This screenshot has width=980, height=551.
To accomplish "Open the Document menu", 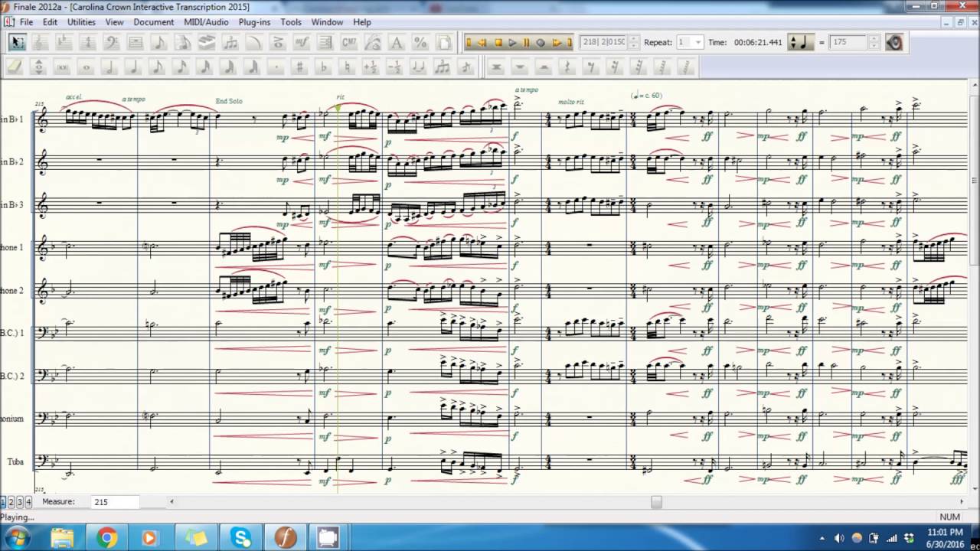I will click(154, 22).
